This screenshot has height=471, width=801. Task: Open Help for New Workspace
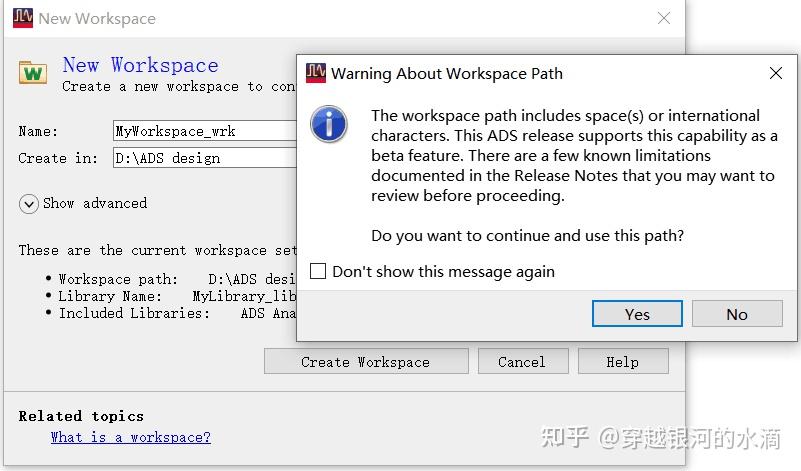(x=622, y=362)
